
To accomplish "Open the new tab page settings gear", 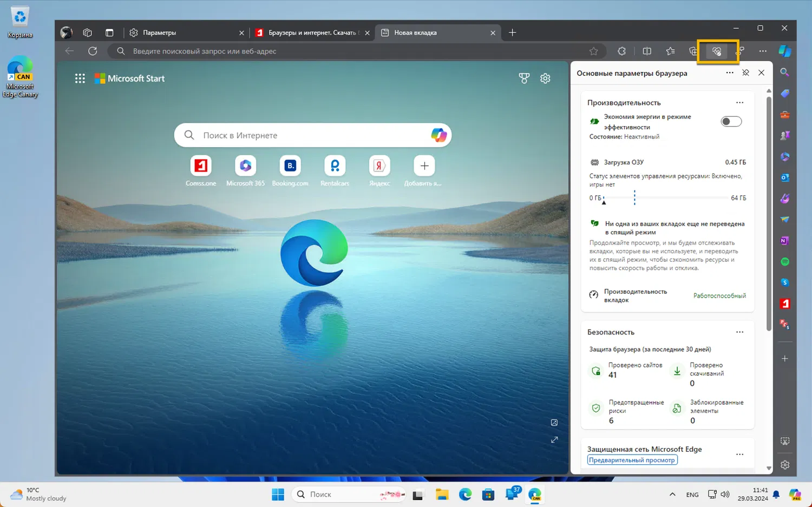I will (545, 78).
